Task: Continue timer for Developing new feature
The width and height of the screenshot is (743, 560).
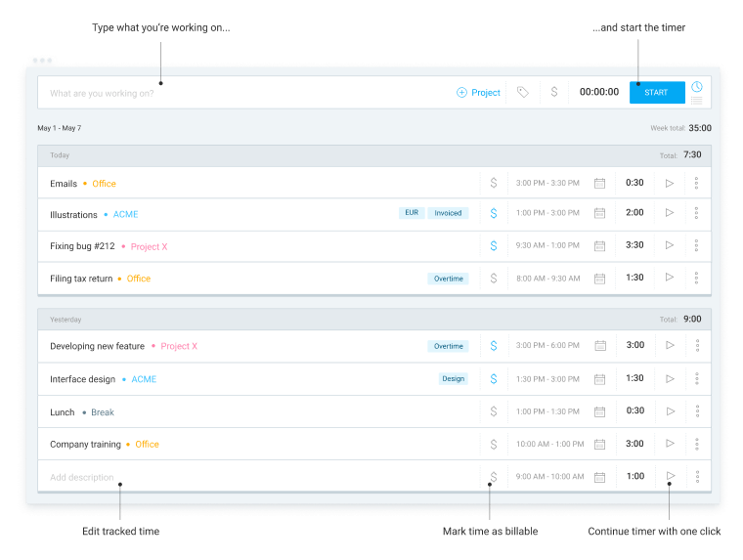Action: [670, 345]
